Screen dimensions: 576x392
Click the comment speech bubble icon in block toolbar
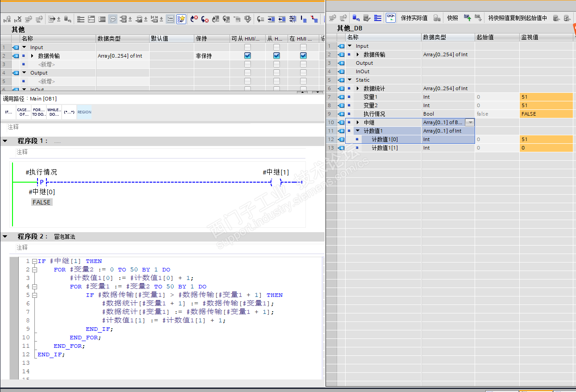(x=113, y=19)
